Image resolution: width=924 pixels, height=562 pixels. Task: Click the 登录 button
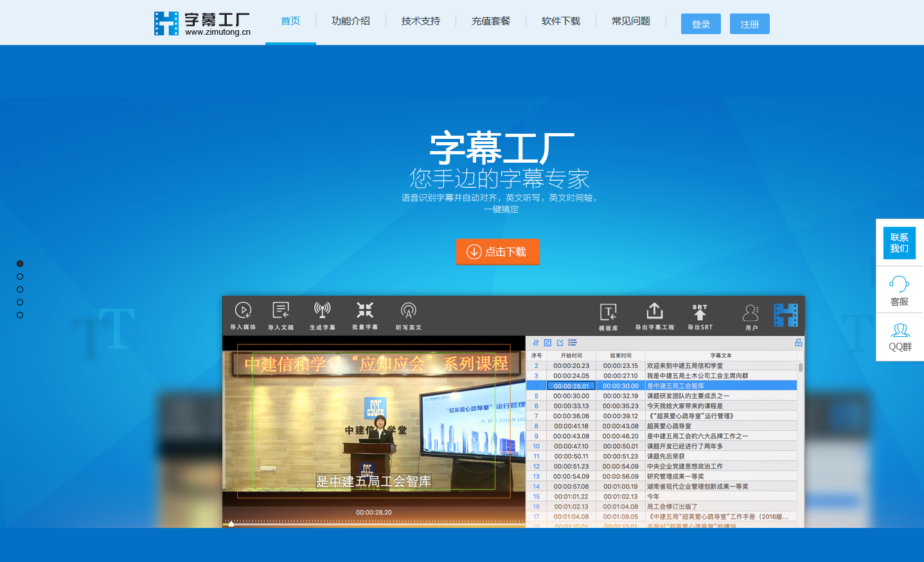pyautogui.click(x=701, y=24)
